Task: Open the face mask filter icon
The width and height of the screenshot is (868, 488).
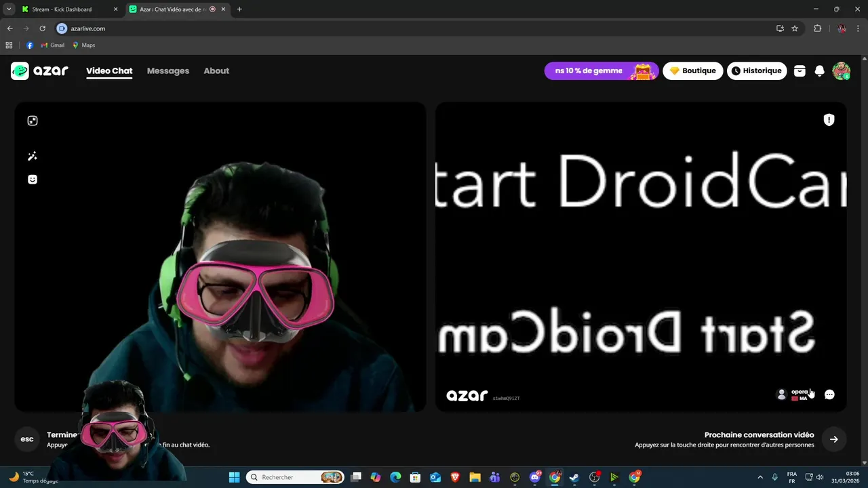Action: click(x=33, y=180)
